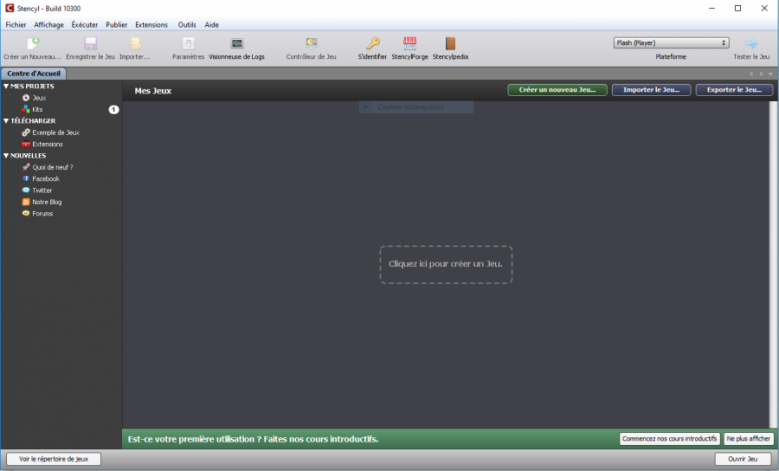The width and height of the screenshot is (779, 471).
Task: Click the Tester le Jeu arrow
Action: [x=752, y=44]
